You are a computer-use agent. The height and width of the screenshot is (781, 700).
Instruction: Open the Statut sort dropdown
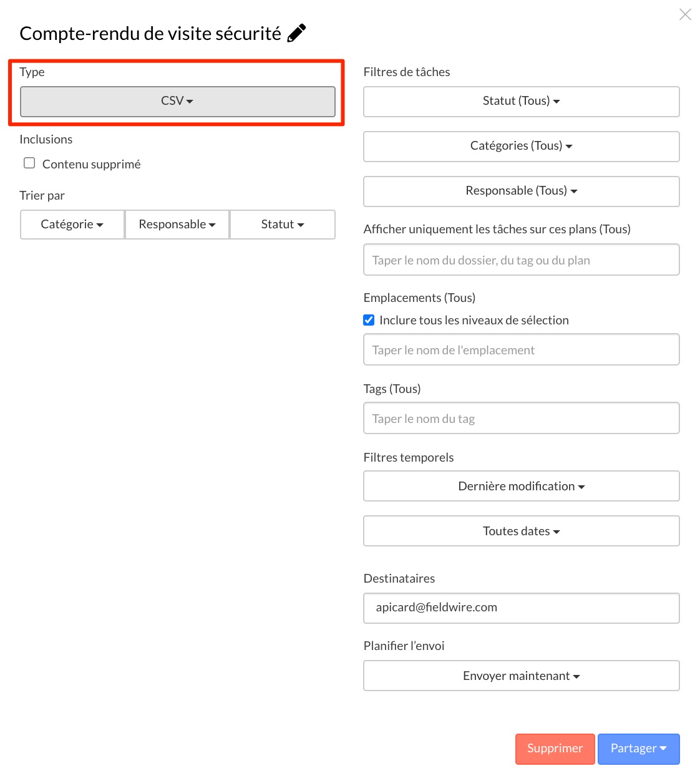click(283, 225)
